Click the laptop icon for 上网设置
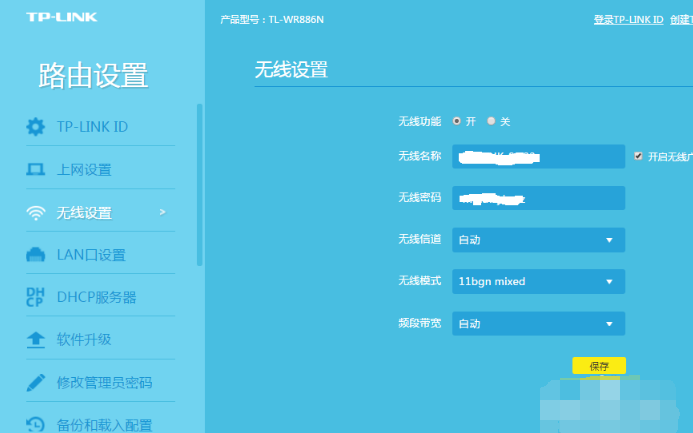The width and height of the screenshot is (693, 433). [x=35, y=170]
